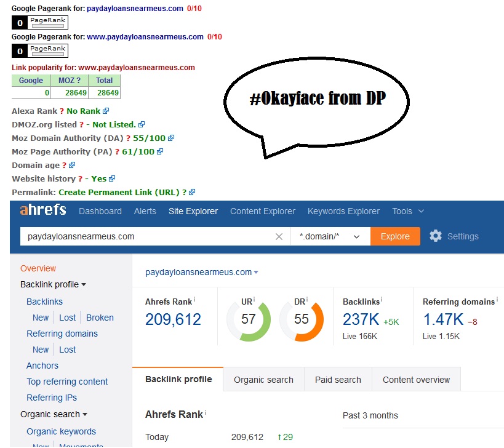Click the MOZ ? column header
This screenshot has height=448, width=504.
70,81
